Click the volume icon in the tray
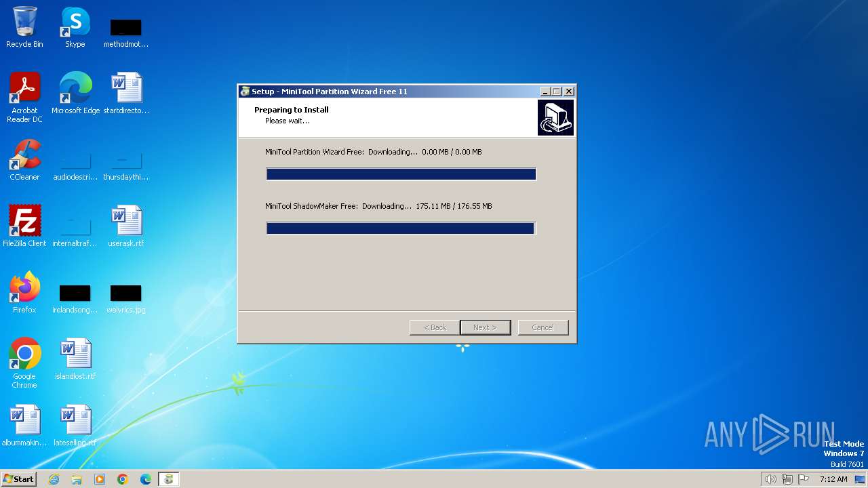 coord(770,479)
